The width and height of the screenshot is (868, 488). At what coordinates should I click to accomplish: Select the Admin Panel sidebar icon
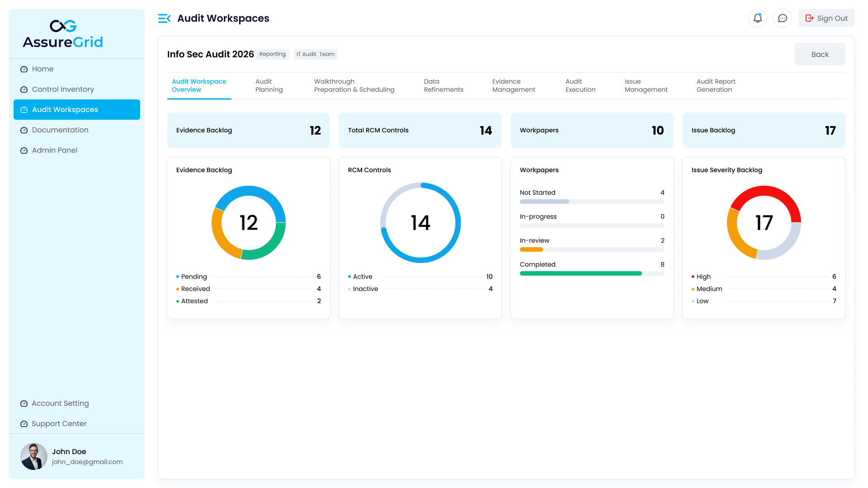tap(24, 150)
